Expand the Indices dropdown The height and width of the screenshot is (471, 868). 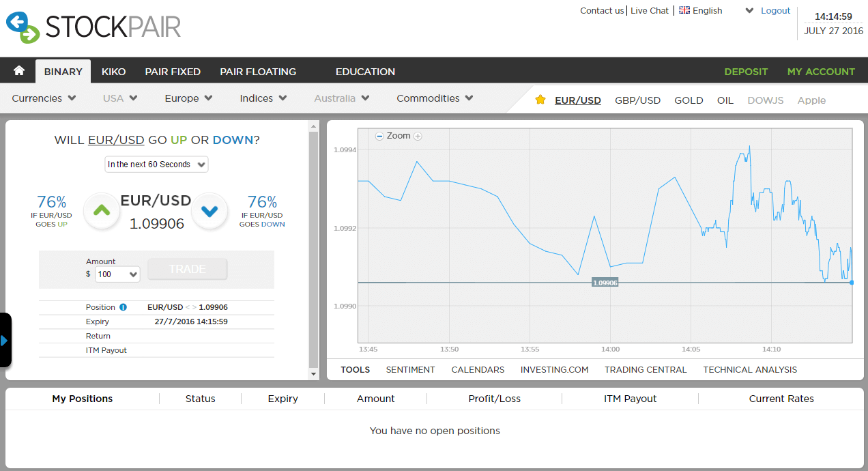(x=263, y=98)
